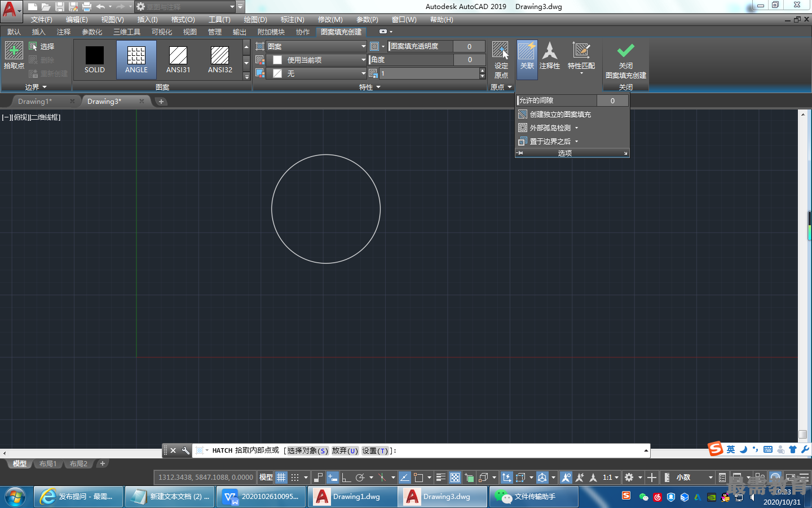Click the hatch transparency value field
Viewport: 812px width, 508px height.
tap(469, 46)
